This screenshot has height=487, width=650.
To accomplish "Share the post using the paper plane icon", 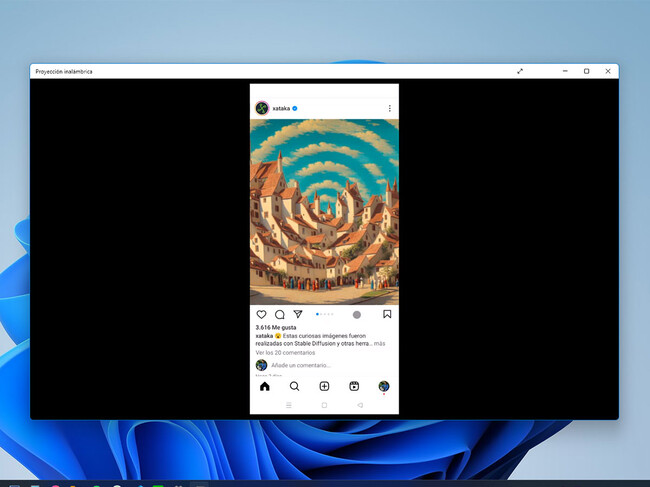I will [298, 314].
